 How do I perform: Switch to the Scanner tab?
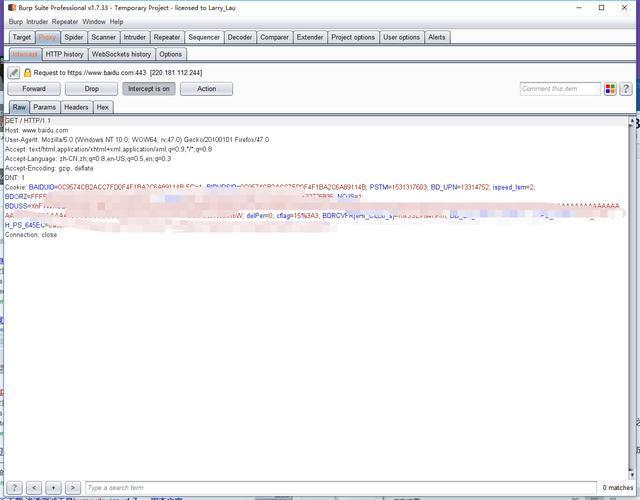(103, 37)
